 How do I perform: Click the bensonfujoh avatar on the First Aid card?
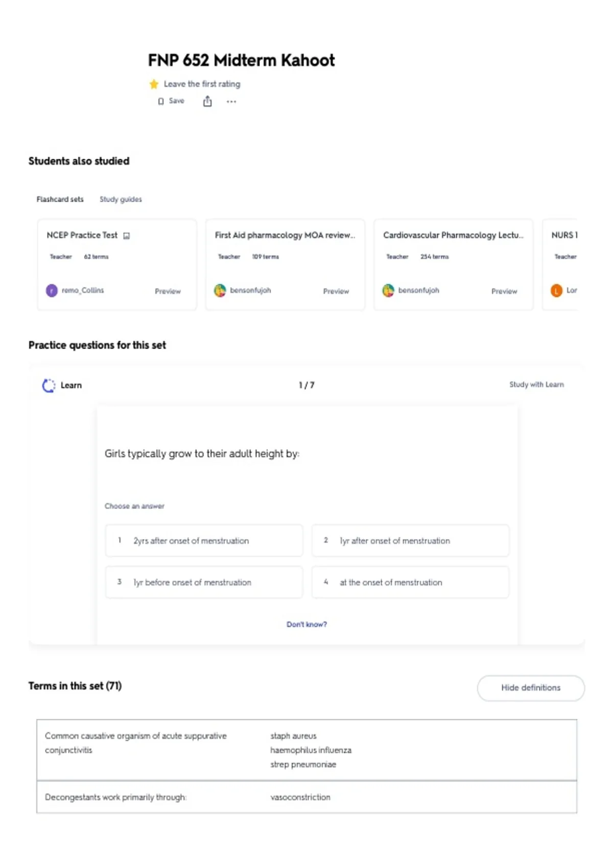pyautogui.click(x=220, y=291)
